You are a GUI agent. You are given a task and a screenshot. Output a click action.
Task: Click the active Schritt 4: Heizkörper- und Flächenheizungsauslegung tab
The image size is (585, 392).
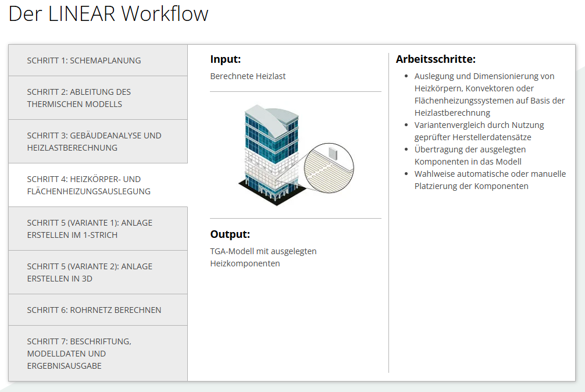(x=98, y=185)
